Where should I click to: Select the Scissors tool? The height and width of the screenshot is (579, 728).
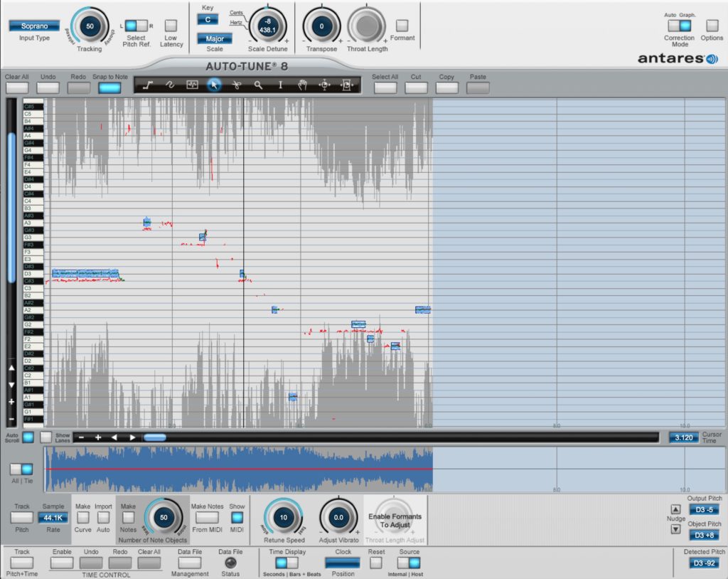(236, 85)
